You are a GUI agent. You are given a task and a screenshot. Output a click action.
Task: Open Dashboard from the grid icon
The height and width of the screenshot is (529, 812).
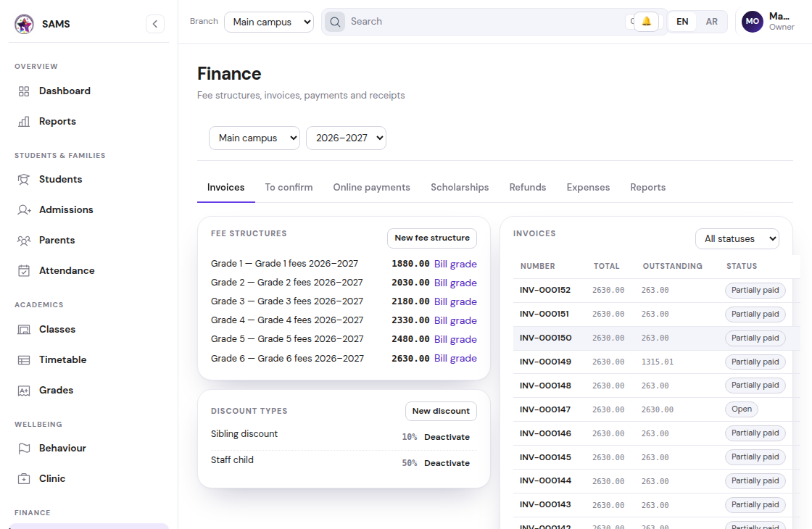tap(24, 91)
